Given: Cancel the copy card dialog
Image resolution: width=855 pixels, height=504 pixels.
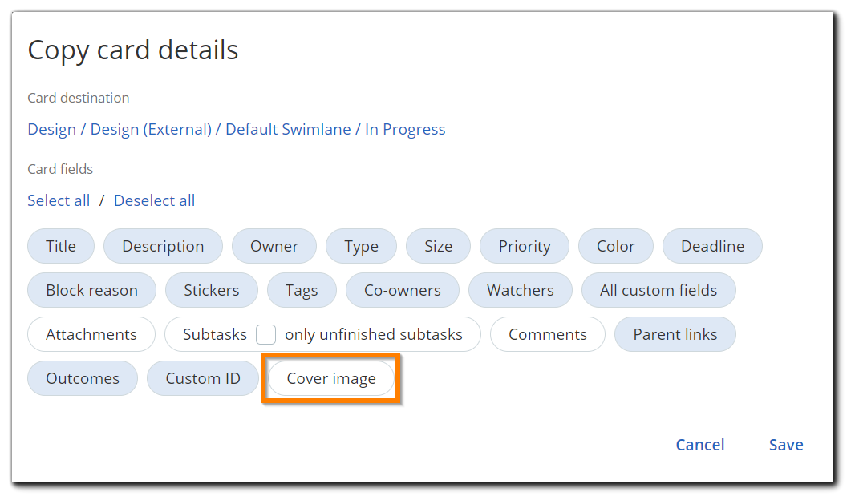Looking at the screenshot, I should [x=700, y=445].
